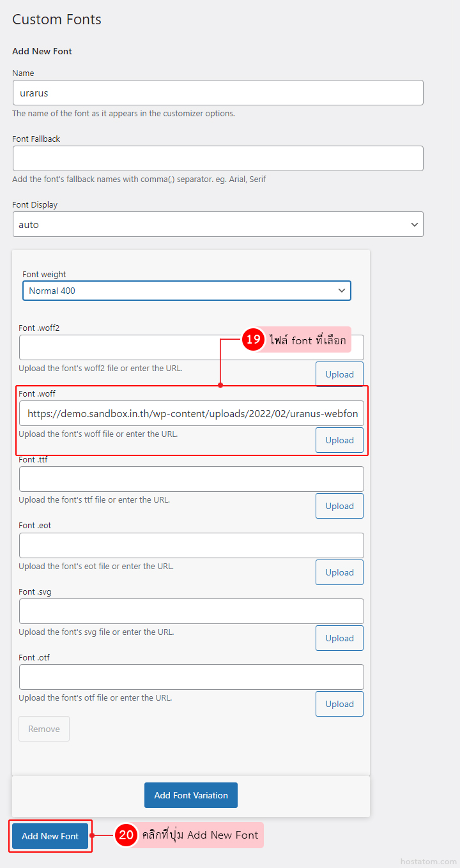Click the Font .svg URL field
The height and width of the screenshot is (868, 460).
click(x=192, y=611)
